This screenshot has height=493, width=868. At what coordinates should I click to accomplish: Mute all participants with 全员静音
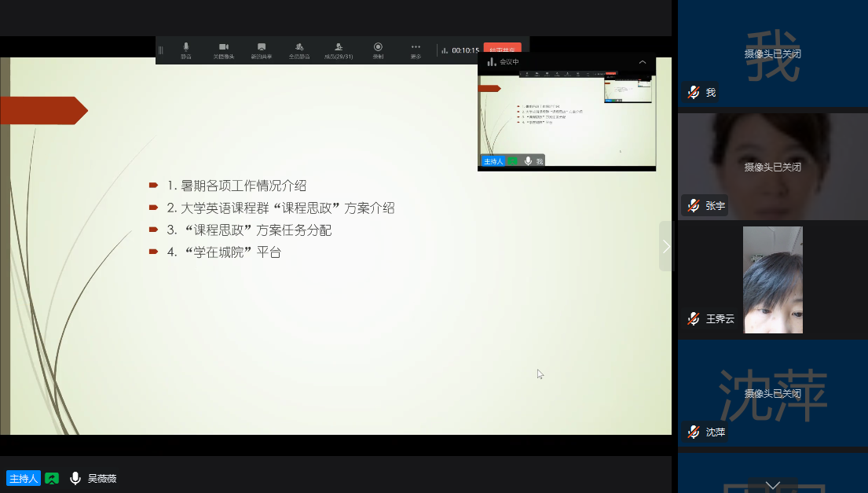(299, 50)
